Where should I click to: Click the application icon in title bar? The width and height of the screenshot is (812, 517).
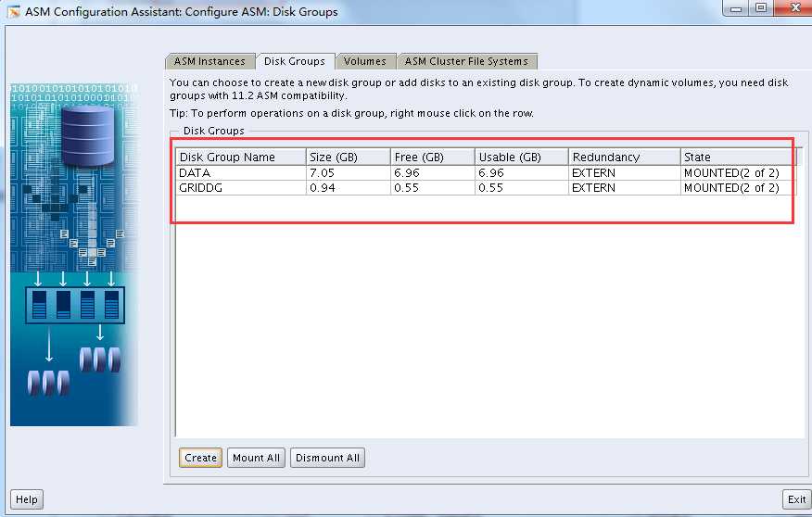(x=14, y=11)
